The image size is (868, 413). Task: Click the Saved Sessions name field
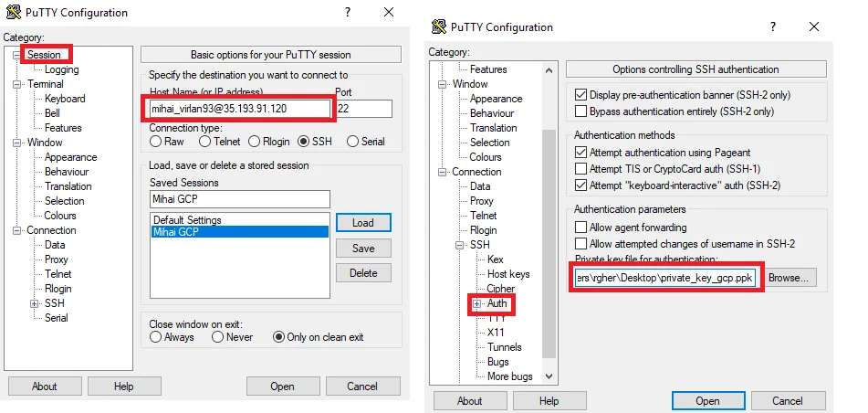240,199
